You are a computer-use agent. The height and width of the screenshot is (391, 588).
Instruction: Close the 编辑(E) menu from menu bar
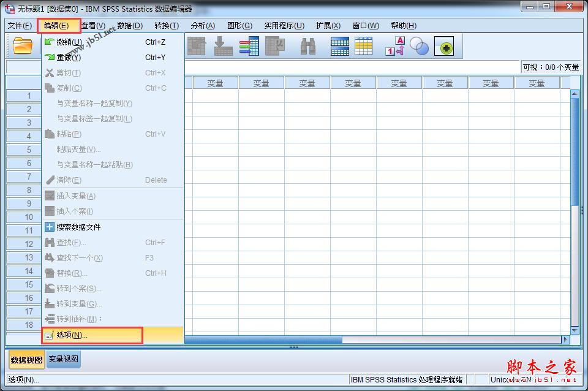click(x=56, y=26)
